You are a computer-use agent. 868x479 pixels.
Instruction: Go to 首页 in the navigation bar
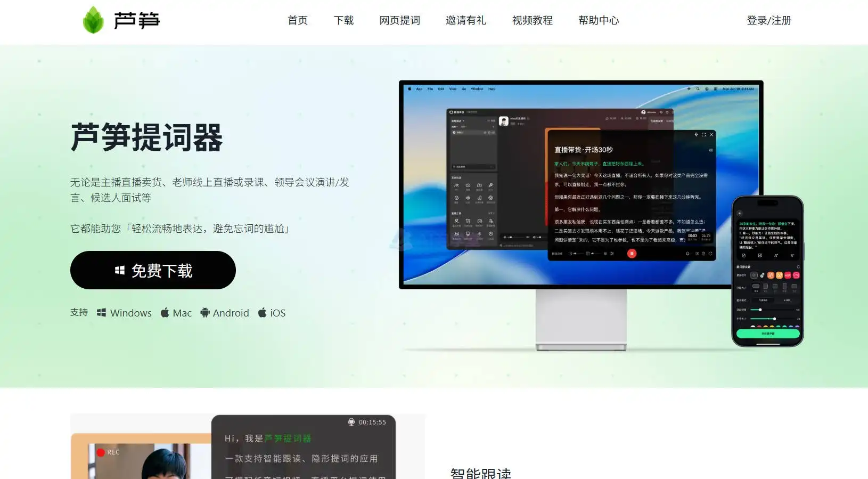point(298,20)
